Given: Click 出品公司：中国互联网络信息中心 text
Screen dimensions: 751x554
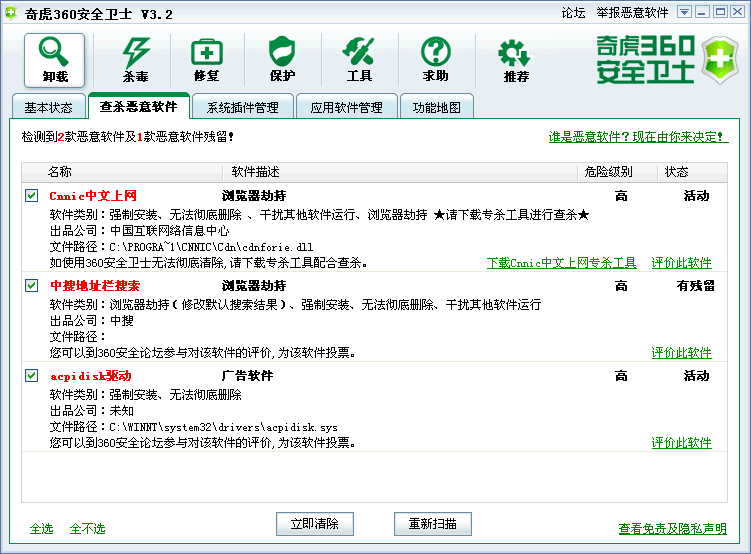Looking at the screenshot, I should [139, 231].
